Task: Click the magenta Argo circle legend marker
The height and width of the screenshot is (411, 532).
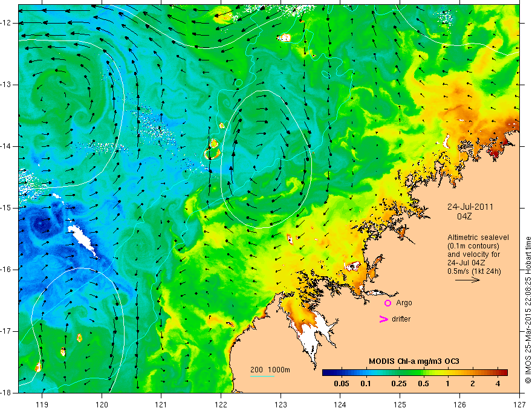Action: click(x=388, y=303)
